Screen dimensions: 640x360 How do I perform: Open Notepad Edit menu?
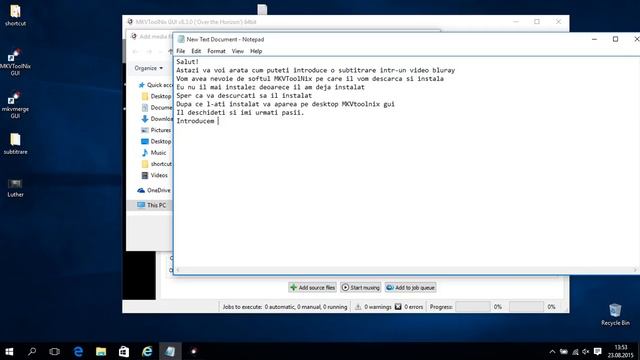196,51
